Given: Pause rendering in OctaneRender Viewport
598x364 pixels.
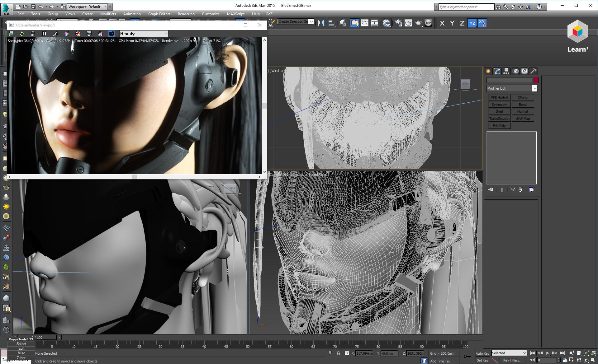Looking at the screenshot, I should click(44, 34).
